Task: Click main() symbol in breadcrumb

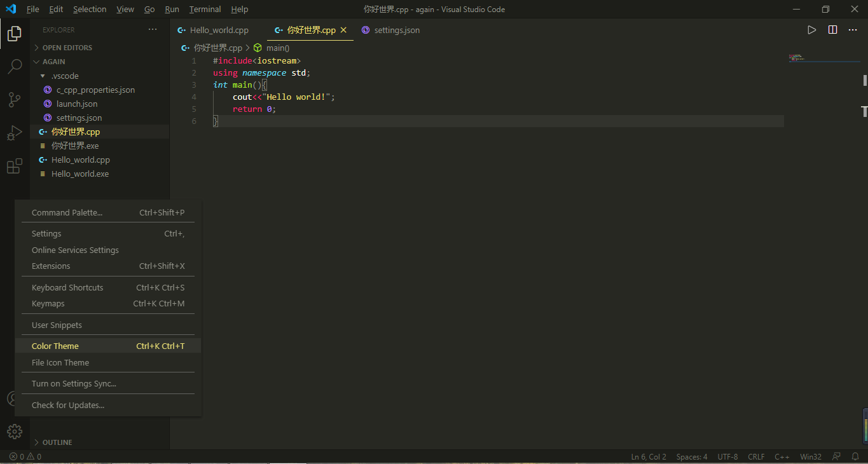Action: pyautogui.click(x=278, y=48)
